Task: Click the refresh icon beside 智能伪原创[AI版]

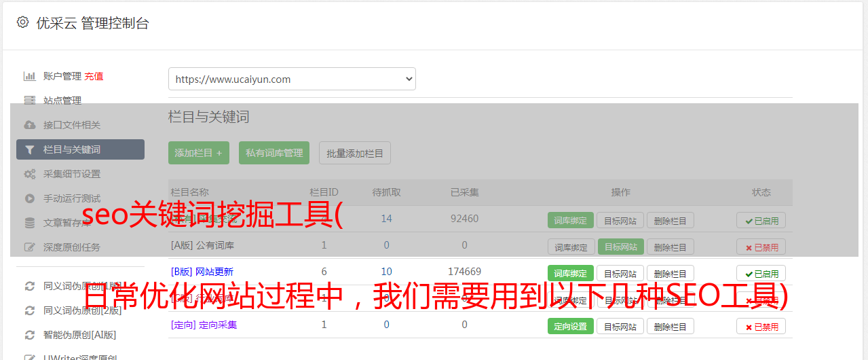Action: 30,335
